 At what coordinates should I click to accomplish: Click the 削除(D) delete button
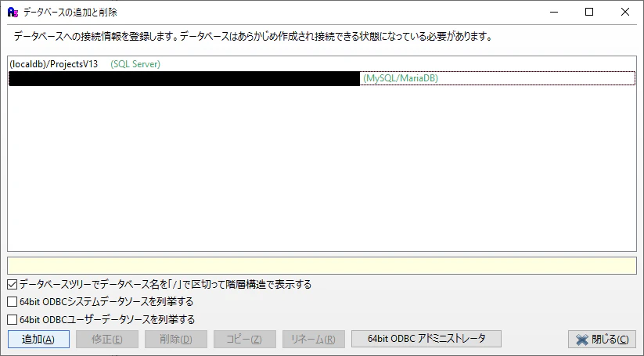click(x=176, y=339)
